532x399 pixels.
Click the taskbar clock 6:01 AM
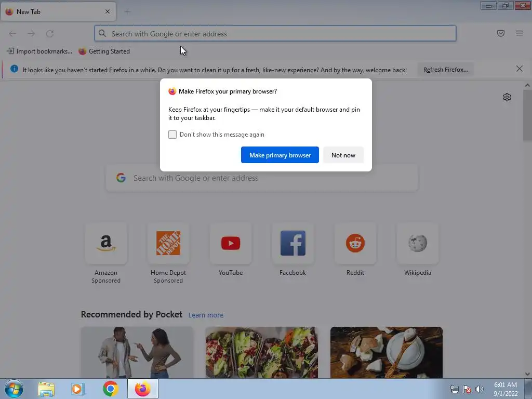click(x=506, y=389)
